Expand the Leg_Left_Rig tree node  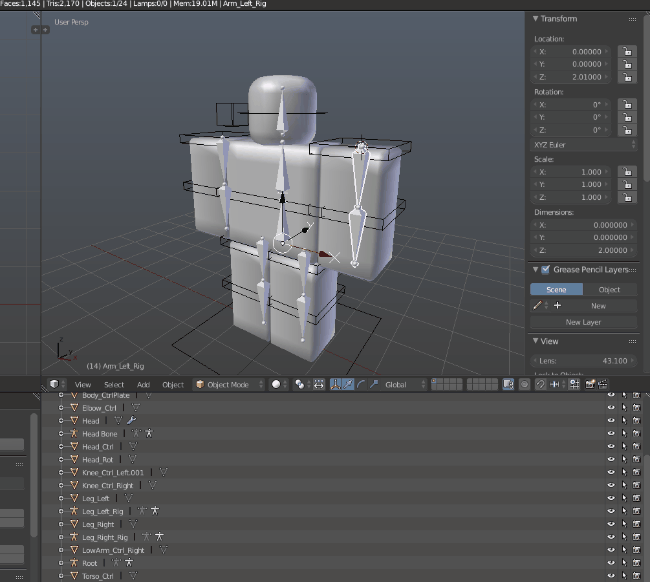pyautogui.click(x=61, y=511)
